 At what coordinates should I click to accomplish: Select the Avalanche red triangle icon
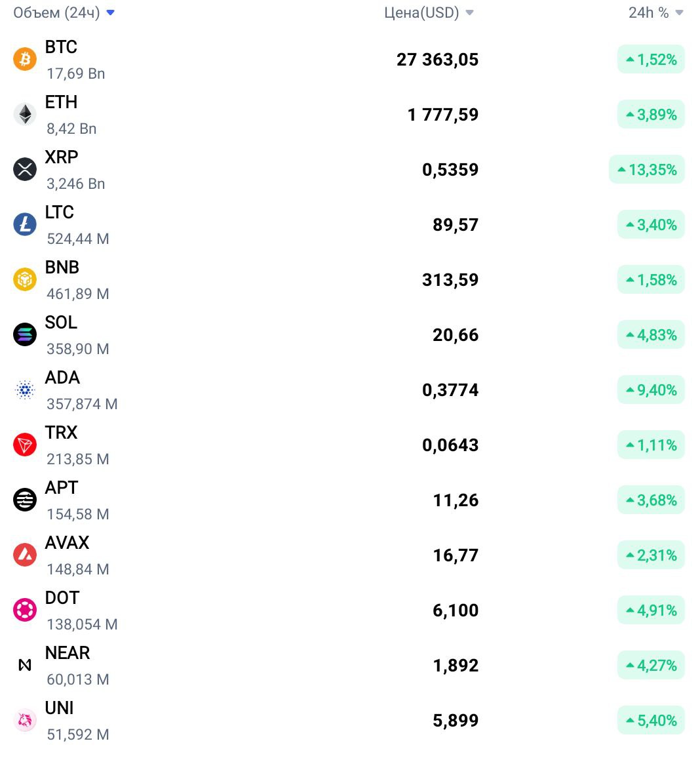coord(25,555)
